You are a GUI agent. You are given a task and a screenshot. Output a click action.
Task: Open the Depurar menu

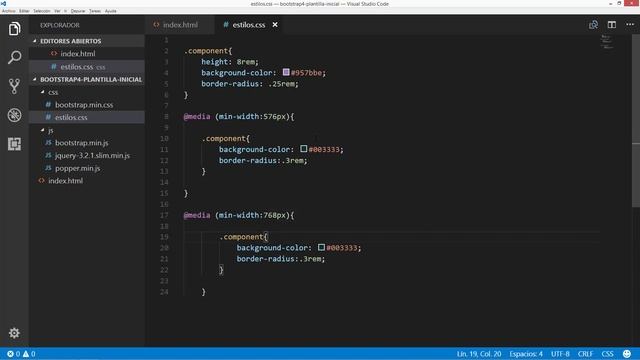coord(78,11)
